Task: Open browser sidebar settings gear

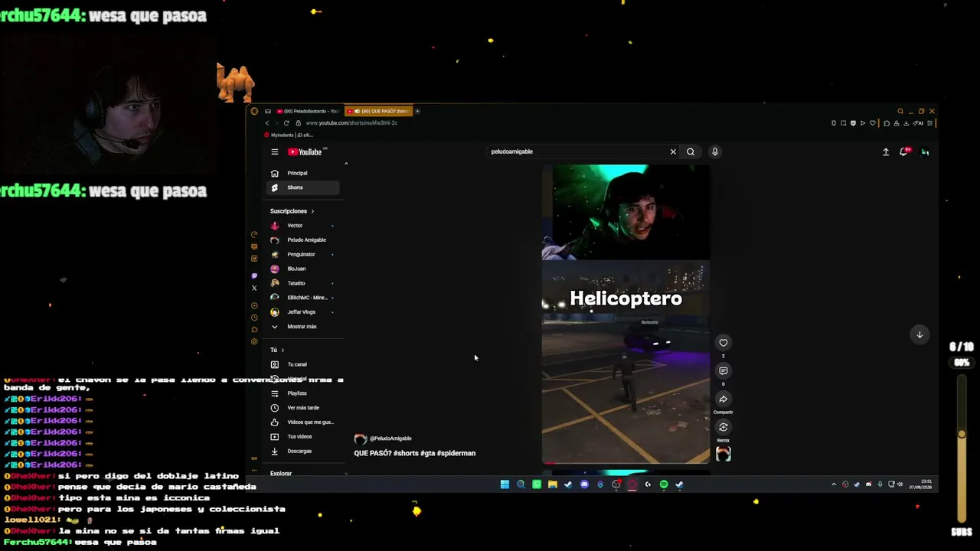Action: (254, 341)
